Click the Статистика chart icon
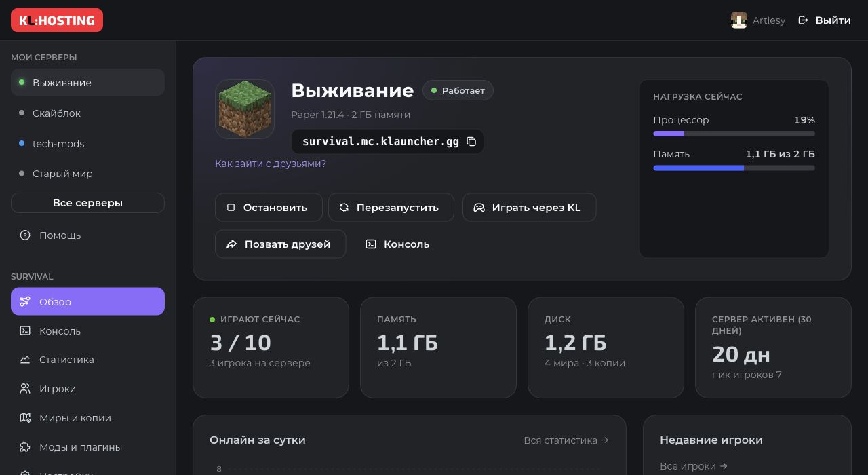868x475 pixels. pos(25,360)
